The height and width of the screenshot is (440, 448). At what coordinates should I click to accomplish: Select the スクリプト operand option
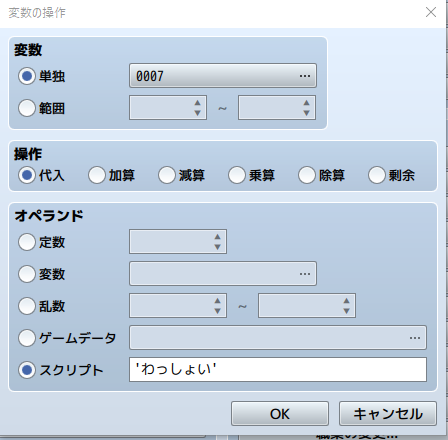pos(27,370)
